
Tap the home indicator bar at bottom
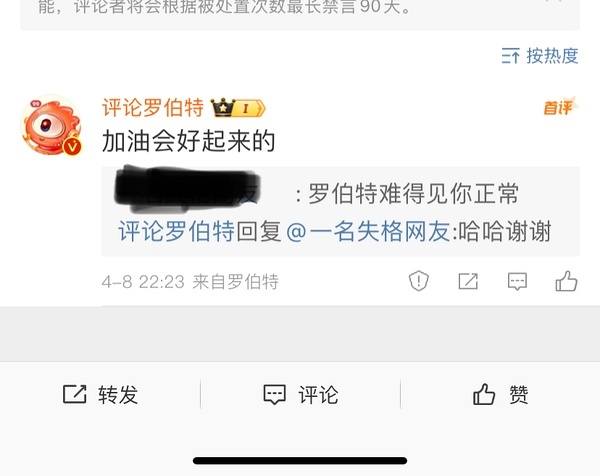(300, 460)
